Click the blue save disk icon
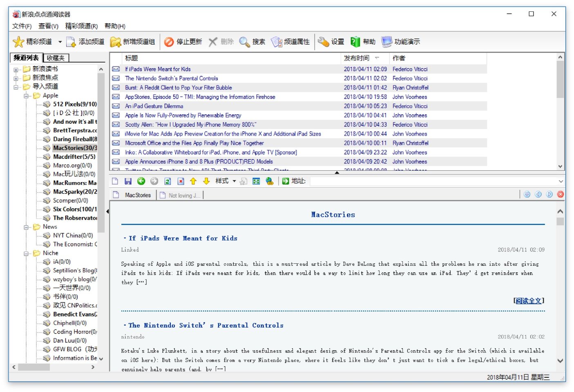Image resolution: width=574 pixels, height=392 pixels. tap(128, 181)
